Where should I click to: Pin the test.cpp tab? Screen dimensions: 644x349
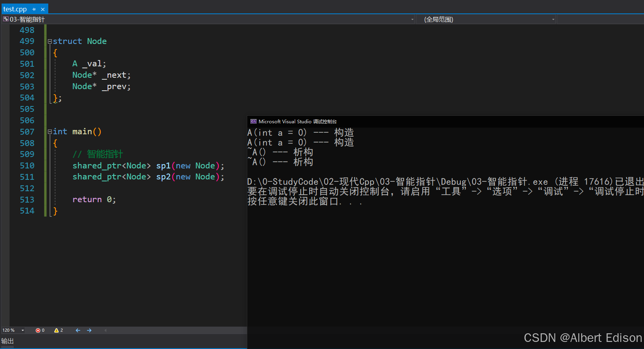pos(34,9)
